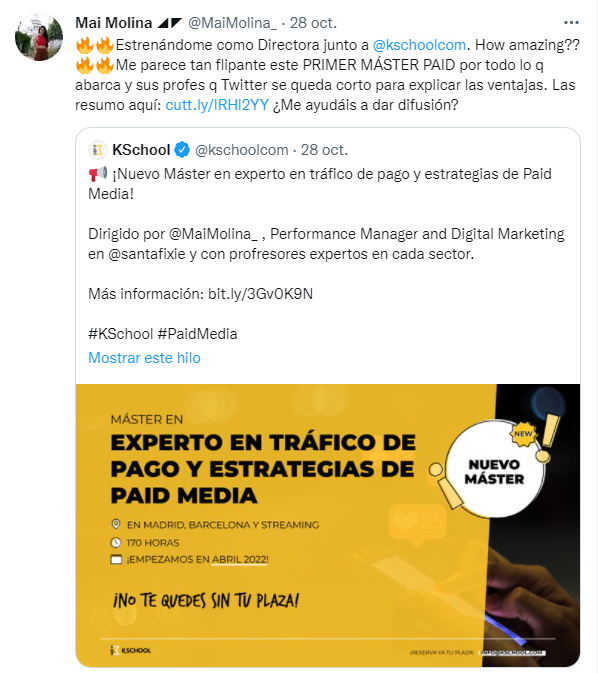
Task: Click the KSchool account name in the quoted tweet
Action: click(141, 150)
